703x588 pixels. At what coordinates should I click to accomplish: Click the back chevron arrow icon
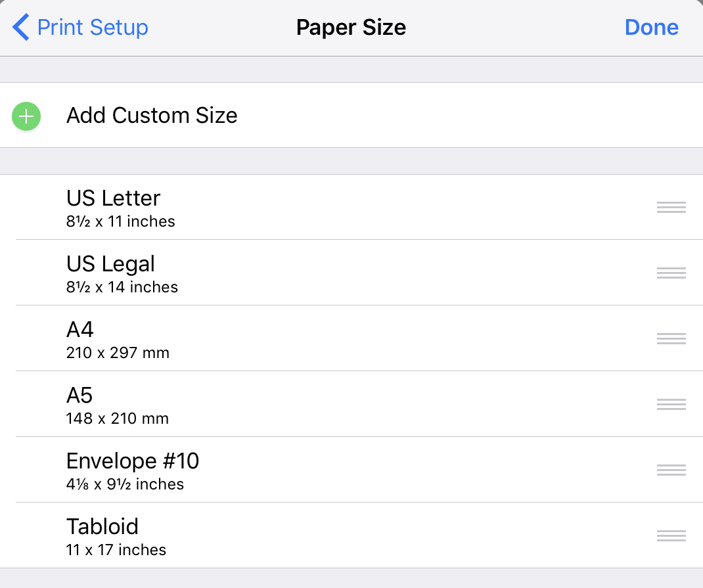pos(20,27)
